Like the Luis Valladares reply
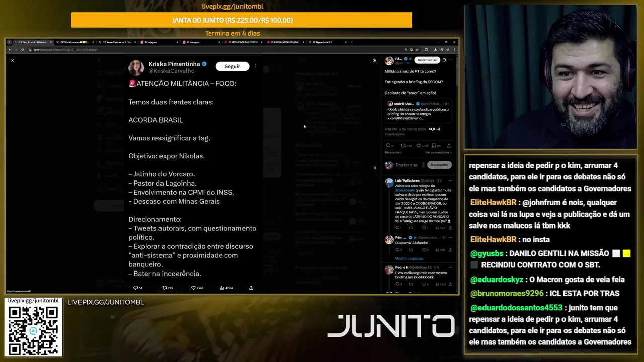The height and width of the screenshot is (362, 644). pos(425,228)
